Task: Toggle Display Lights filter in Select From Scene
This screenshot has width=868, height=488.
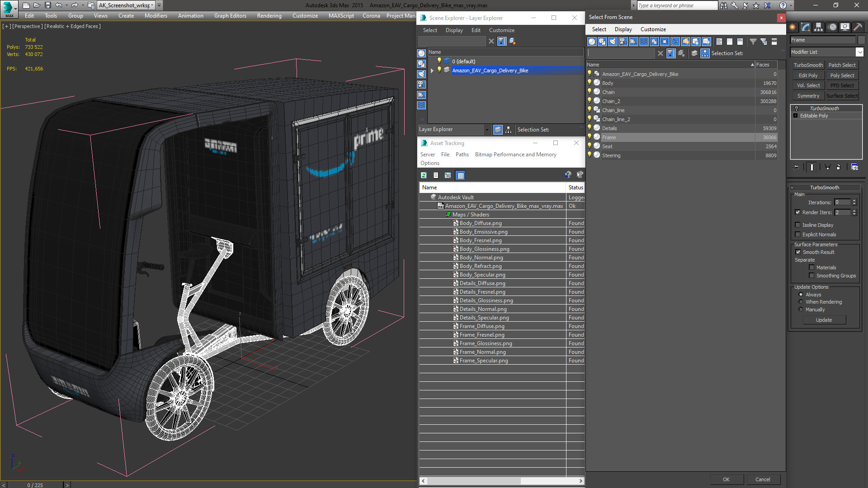Action: 613,42
